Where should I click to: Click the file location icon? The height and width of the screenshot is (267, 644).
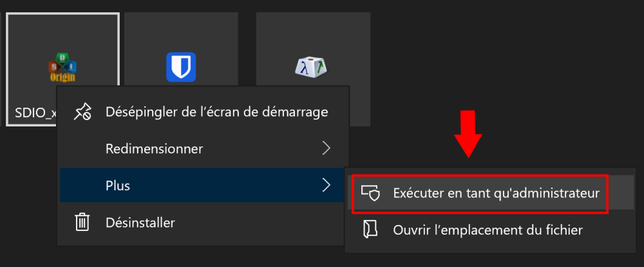pos(370,229)
